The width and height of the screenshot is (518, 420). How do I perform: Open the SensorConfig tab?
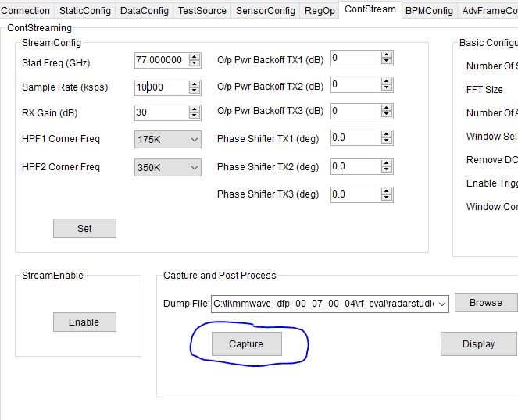[266, 10]
